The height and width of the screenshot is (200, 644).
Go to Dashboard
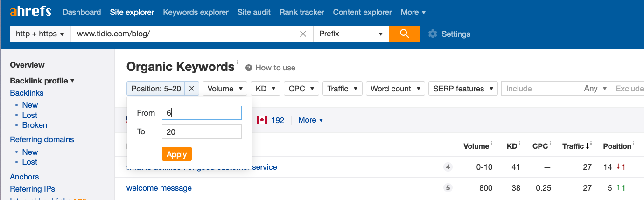click(x=82, y=12)
